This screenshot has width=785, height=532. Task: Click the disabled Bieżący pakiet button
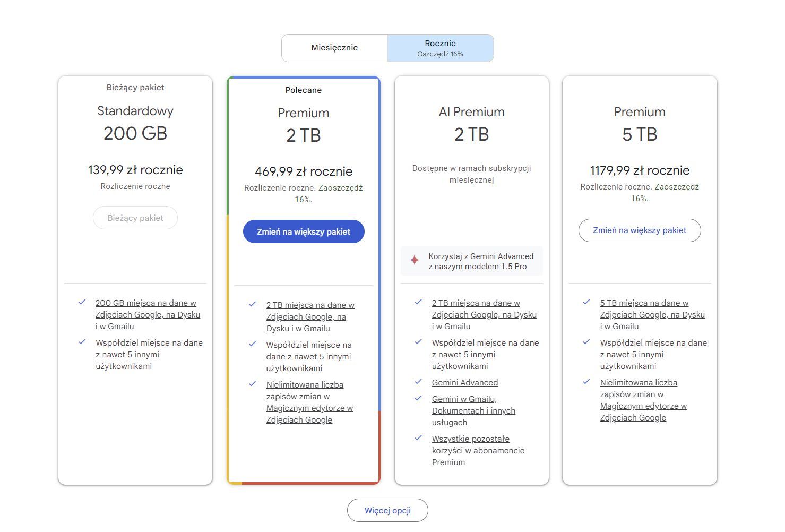[x=135, y=218]
